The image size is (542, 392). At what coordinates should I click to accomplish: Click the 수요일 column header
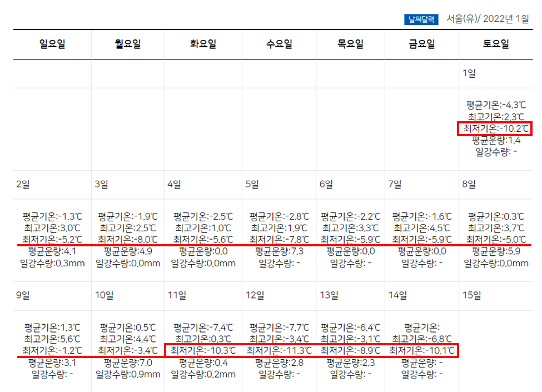click(279, 44)
